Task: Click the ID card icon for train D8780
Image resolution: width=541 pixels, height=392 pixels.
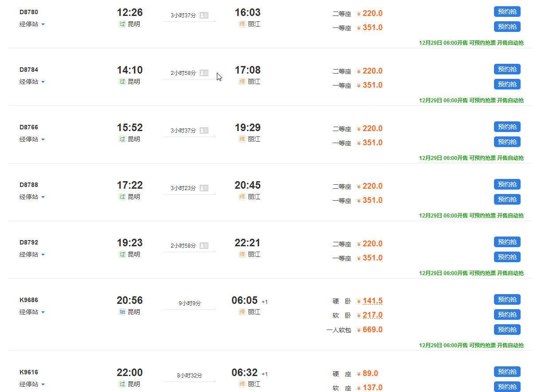Action: [204, 15]
